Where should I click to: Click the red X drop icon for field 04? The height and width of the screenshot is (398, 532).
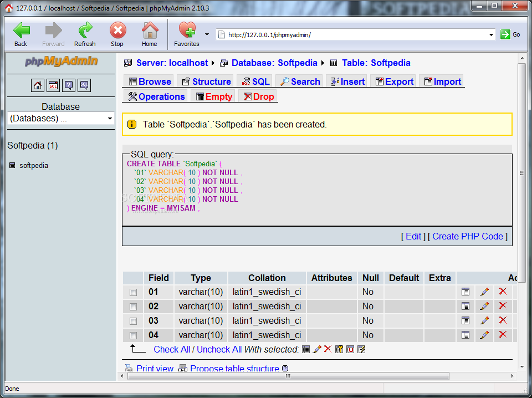point(503,335)
